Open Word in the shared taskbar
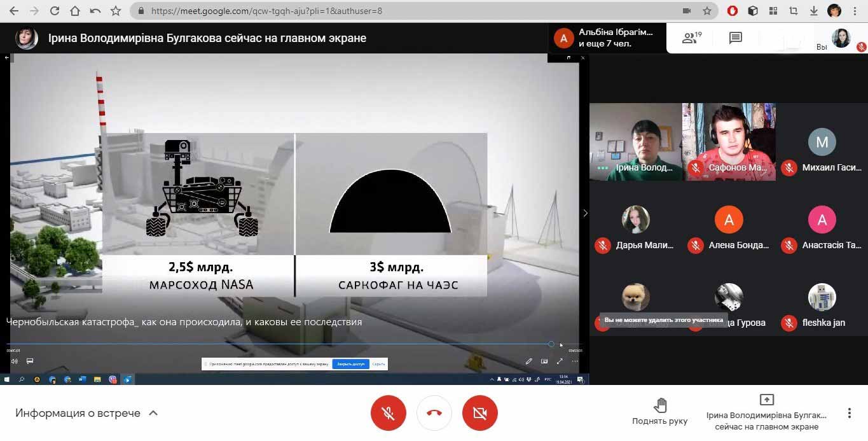Viewport: 868px width, 441px height. [83, 379]
